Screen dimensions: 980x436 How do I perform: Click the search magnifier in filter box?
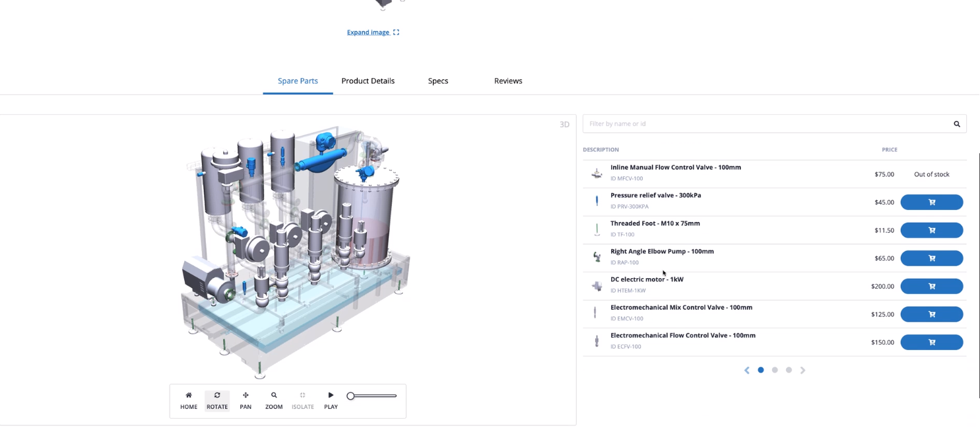point(957,124)
